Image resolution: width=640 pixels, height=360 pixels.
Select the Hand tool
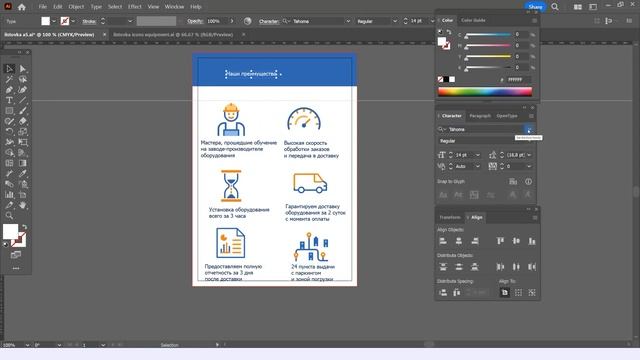click(23, 205)
